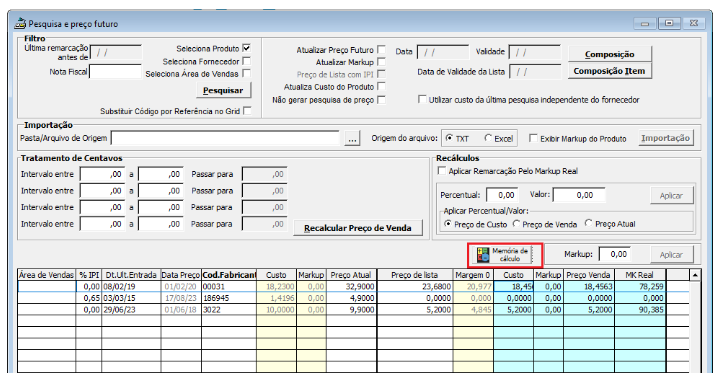Select the TXT file origin radio
The width and height of the screenshot is (721, 388).
coord(449,138)
